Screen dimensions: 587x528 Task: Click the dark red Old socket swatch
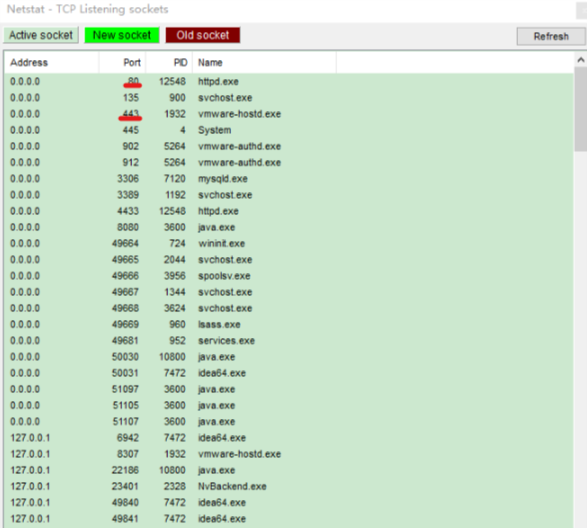click(x=203, y=35)
